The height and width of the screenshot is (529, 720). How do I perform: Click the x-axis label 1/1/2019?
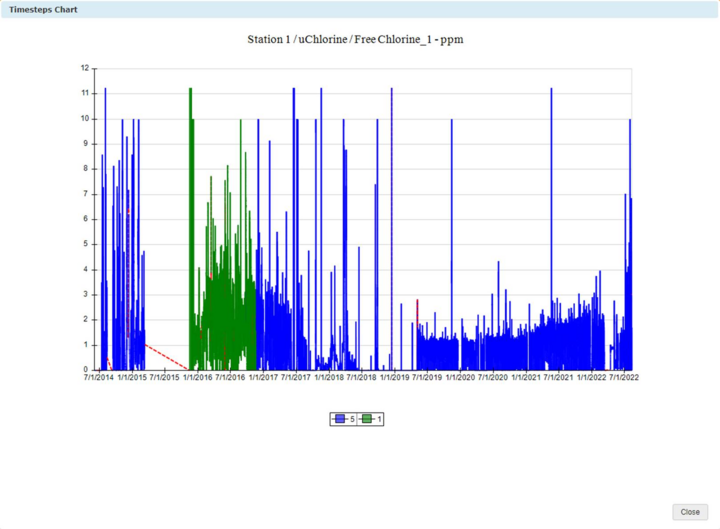tap(394, 377)
